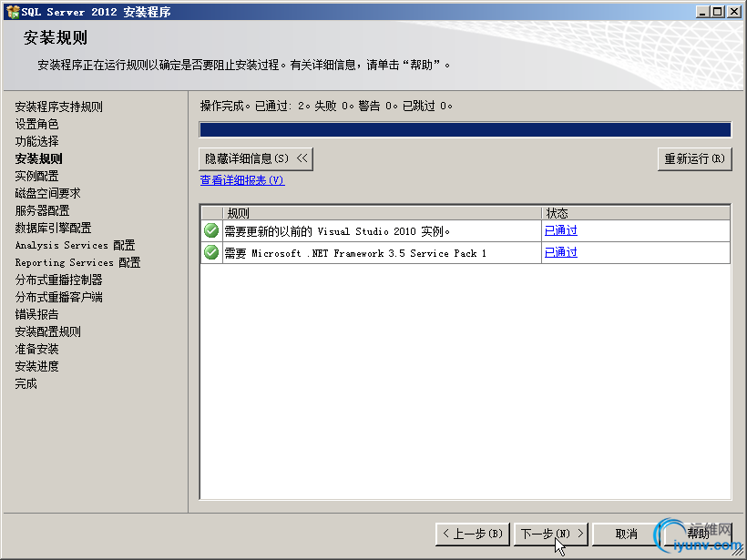The width and height of the screenshot is (747, 560).
Task: Select 错误报告 step in sidebar
Action: 36,314
